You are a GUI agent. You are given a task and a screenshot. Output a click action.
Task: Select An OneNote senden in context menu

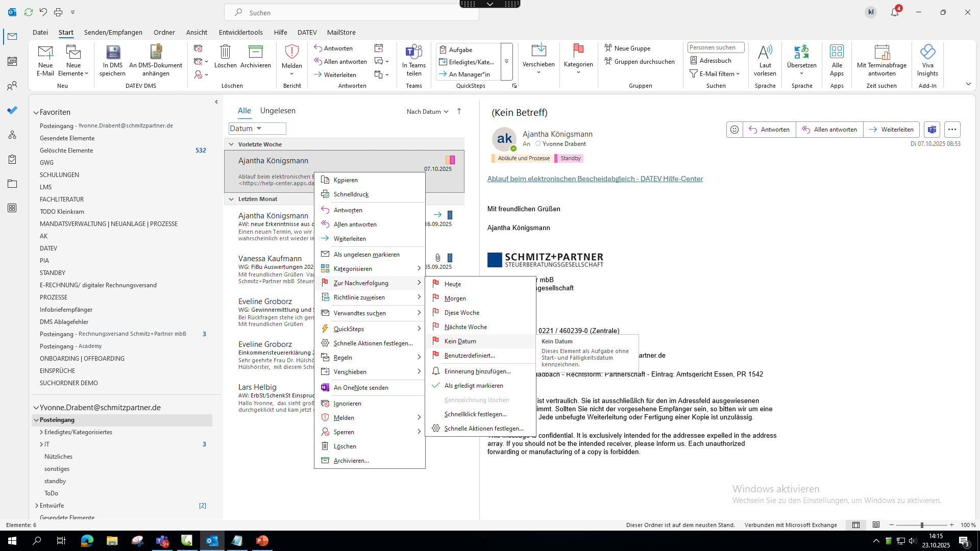coord(370,388)
